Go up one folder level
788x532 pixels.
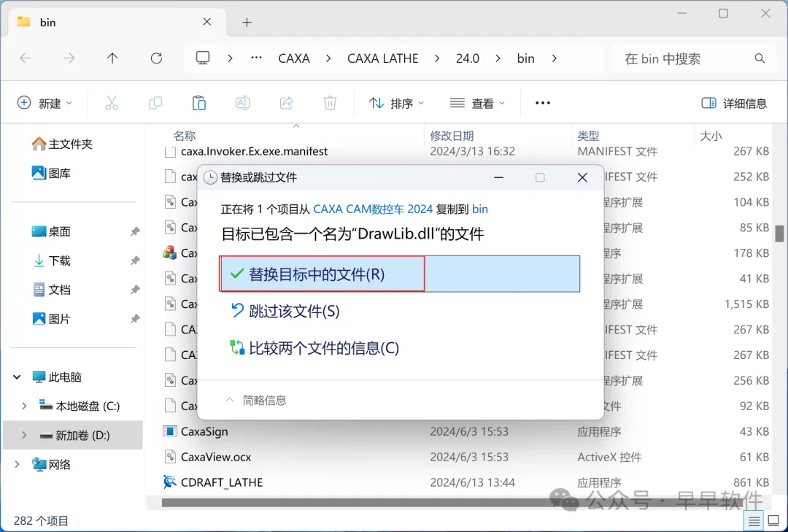click(112, 58)
